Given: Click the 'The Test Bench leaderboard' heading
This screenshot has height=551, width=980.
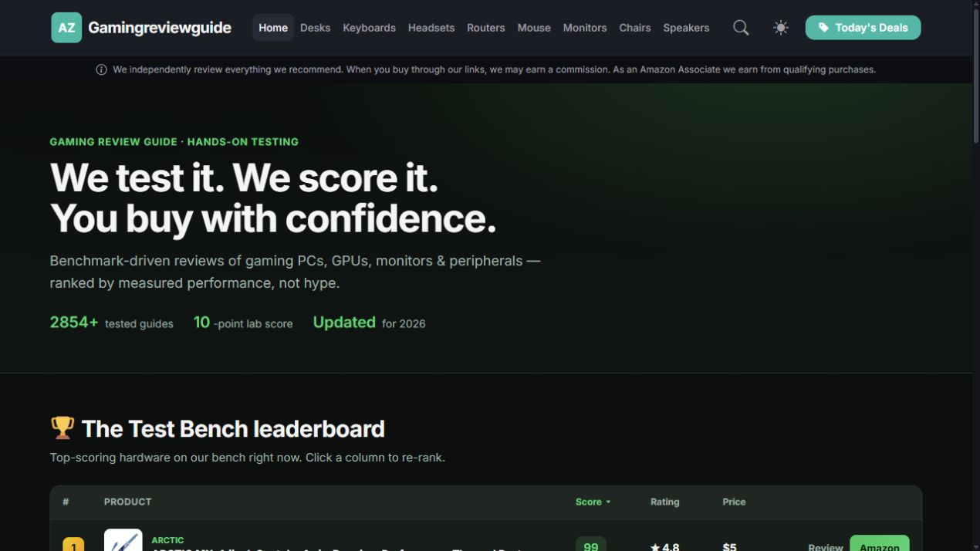Looking at the screenshot, I should [x=233, y=428].
